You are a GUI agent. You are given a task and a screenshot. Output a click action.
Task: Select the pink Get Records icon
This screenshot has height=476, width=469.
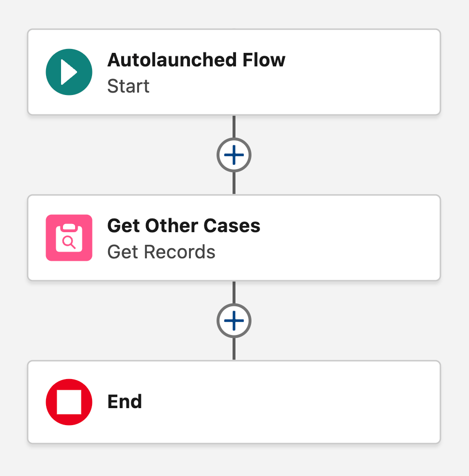[x=69, y=238]
